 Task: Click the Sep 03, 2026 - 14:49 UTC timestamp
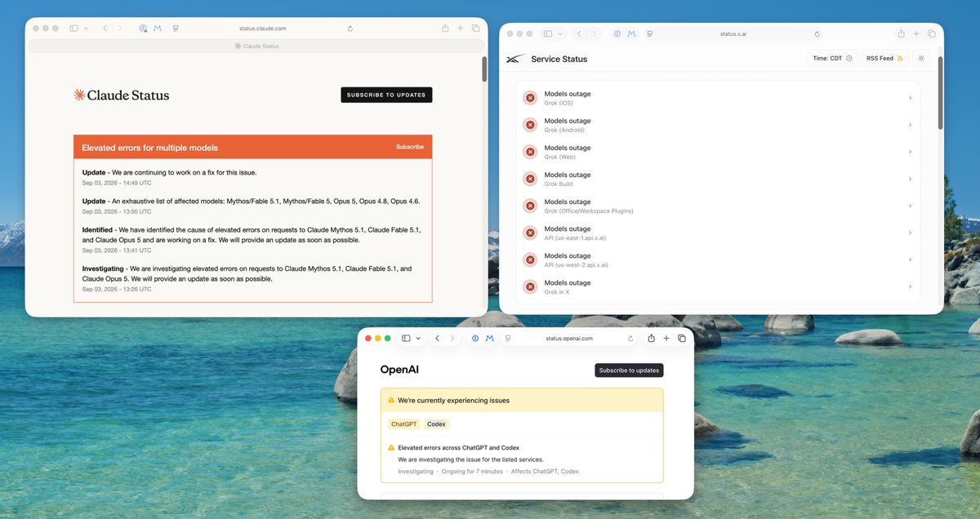click(x=117, y=183)
